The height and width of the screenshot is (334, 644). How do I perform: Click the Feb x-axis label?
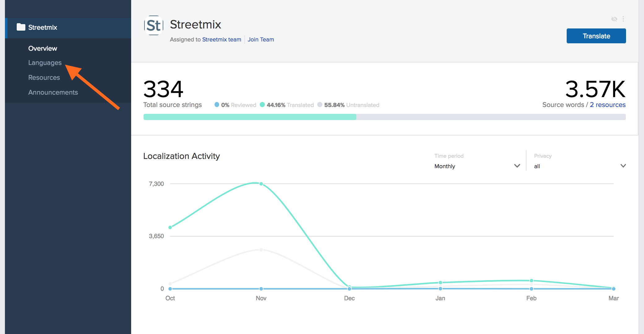(x=531, y=298)
